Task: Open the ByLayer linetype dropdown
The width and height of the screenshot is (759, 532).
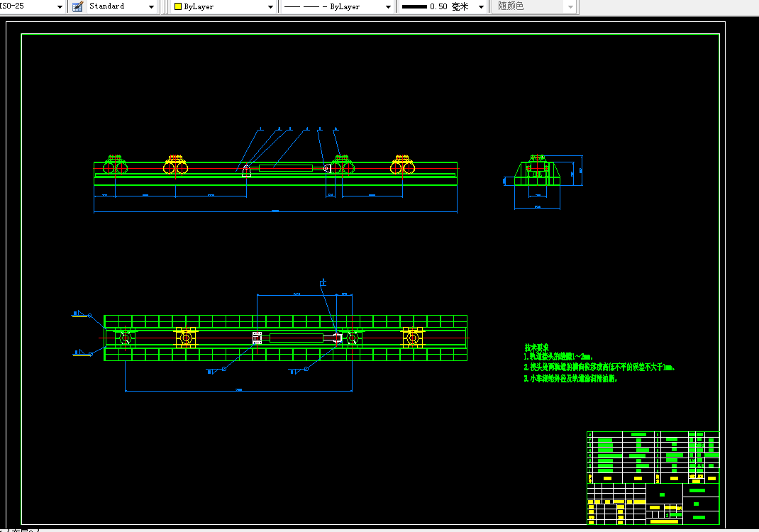Action: pyautogui.click(x=388, y=7)
